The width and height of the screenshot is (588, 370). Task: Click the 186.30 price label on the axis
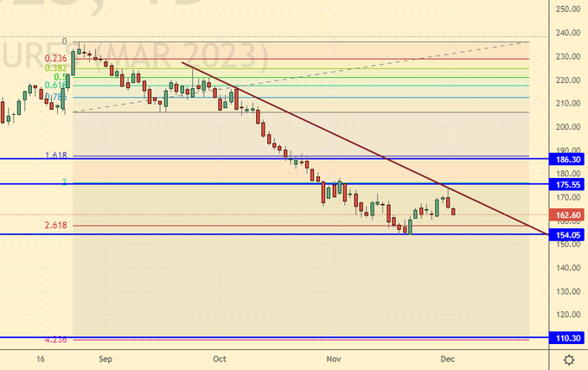[567, 160]
